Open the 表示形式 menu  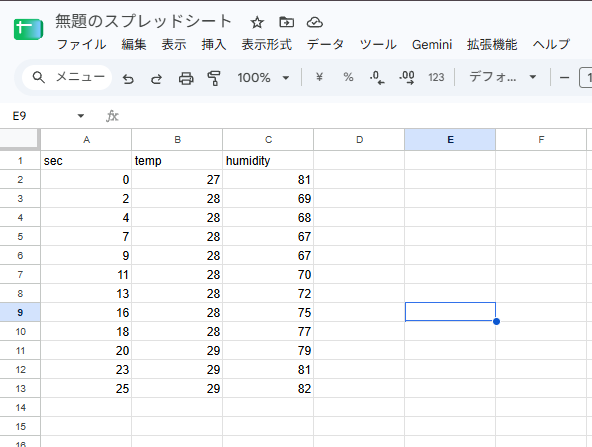267,45
